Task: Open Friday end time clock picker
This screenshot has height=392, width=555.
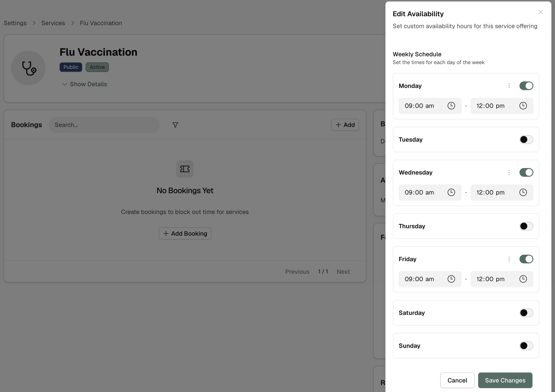Action: click(x=523, y=279)
